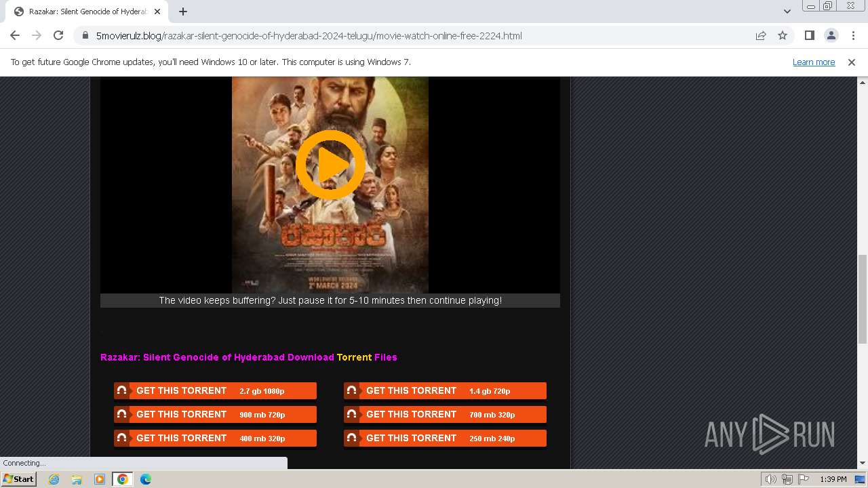The image size is (868, 488).
Task: Switch to Razakar Silent Genocide tab
Action: pos(87,12)
